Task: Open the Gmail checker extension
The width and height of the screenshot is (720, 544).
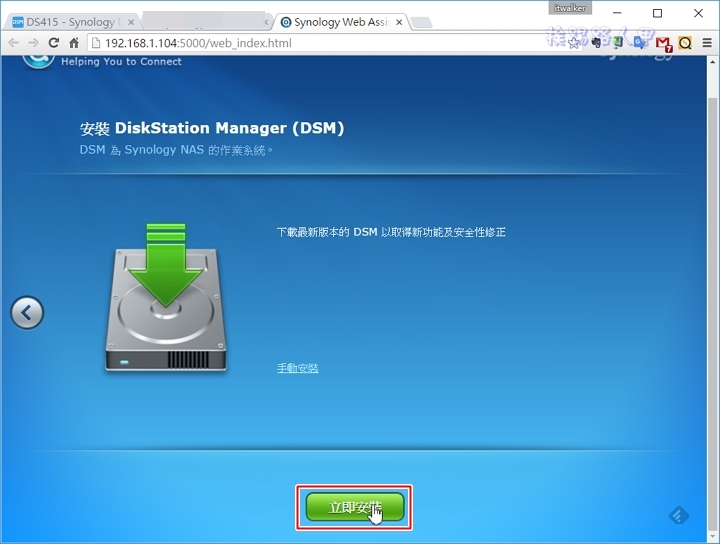Action: coord(664,44)
